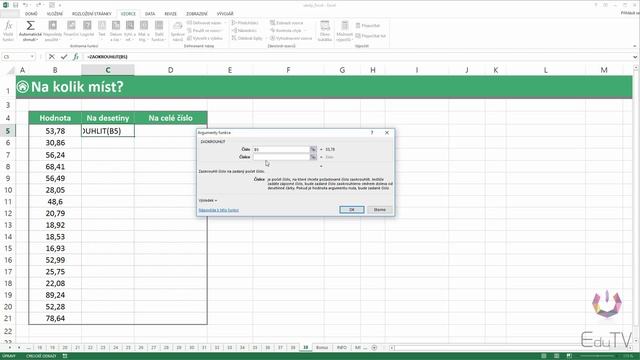Switch to the DOMŮ ribbon tab

click(31, 14)
